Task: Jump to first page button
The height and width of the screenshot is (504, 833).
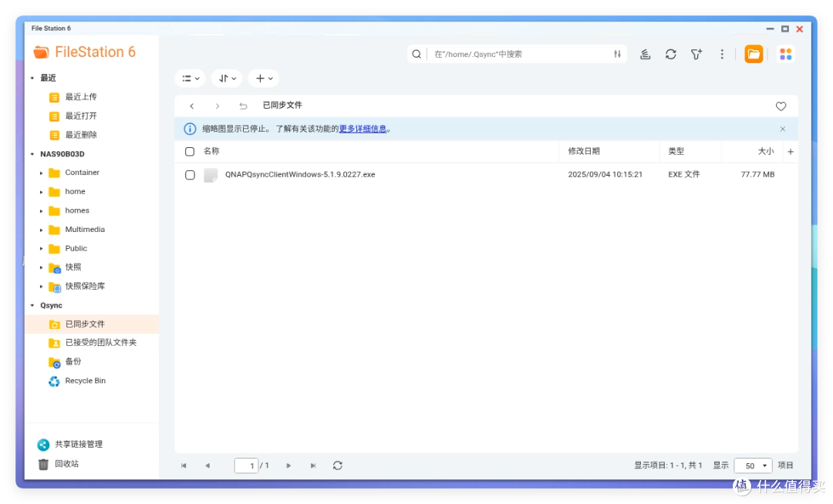Action: [184, 465]
